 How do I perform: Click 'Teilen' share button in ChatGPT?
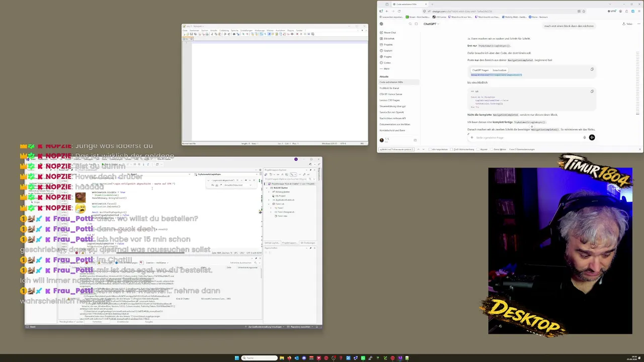[x=627, y=24]
